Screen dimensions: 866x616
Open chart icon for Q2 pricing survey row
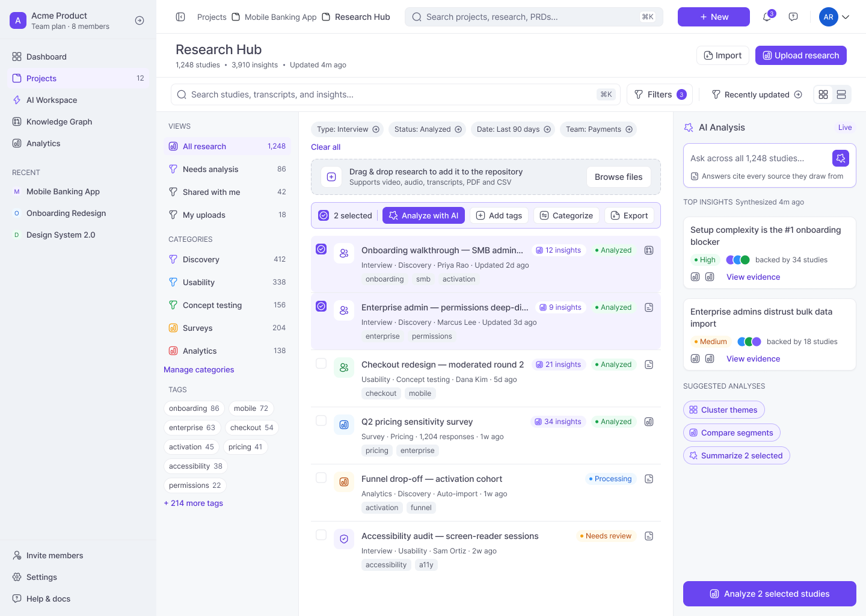649,422
